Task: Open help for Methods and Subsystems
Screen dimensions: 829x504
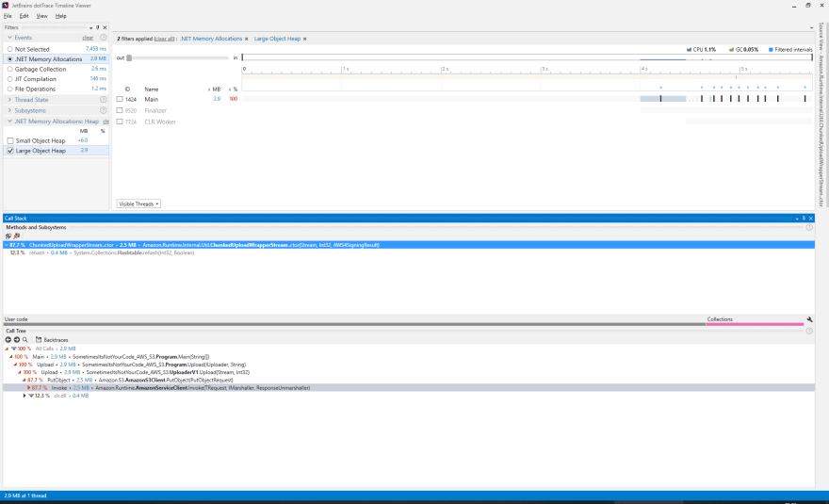Action: 809,227
